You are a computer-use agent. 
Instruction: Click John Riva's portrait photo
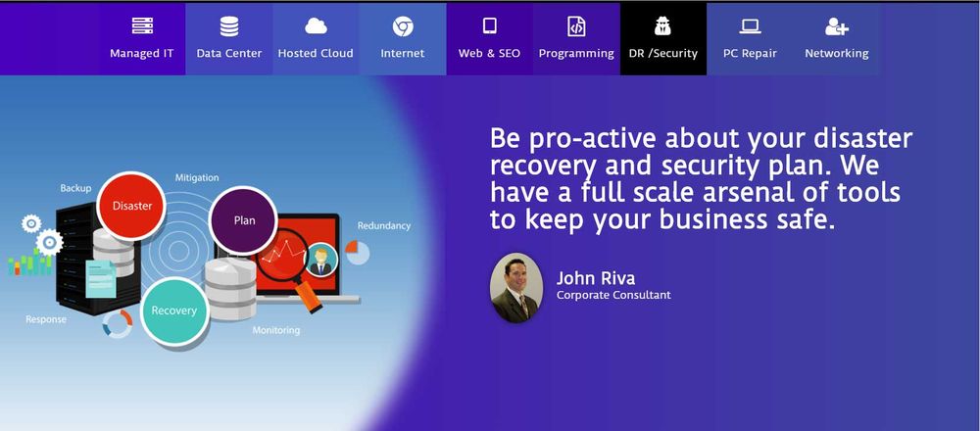(x=516, y=288)
